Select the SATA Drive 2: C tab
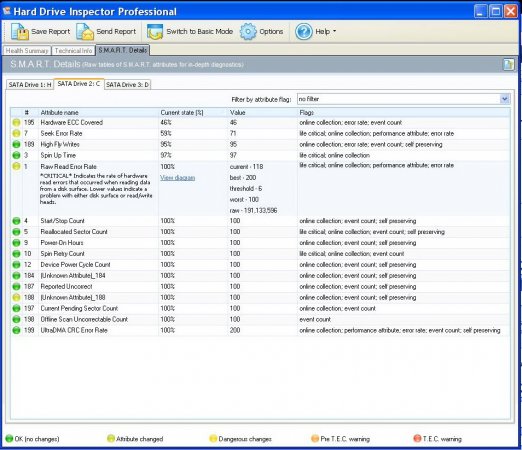The image size is (522, 450). (x=79, y=84)
